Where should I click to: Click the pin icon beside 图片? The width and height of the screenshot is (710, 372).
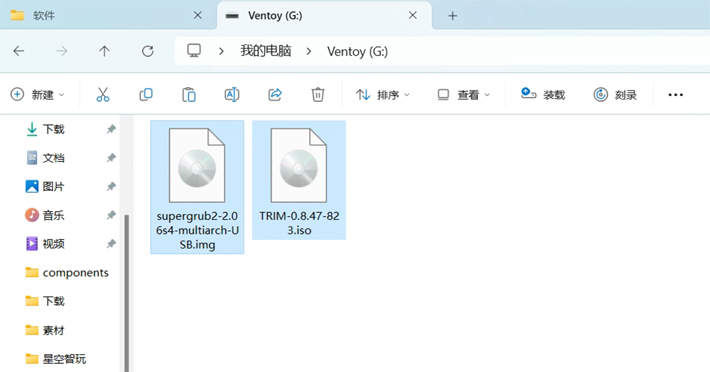click(111, 186)
